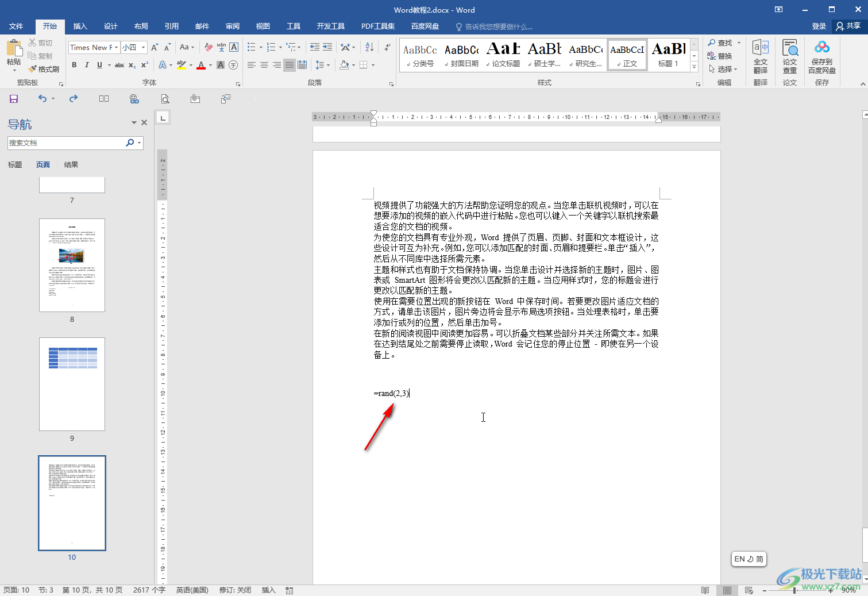Click the Sort A-Z icon

[369, 47]
